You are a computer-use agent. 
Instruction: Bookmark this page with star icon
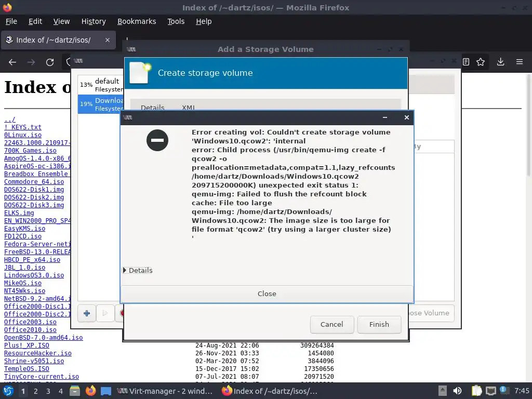(481, 62)
